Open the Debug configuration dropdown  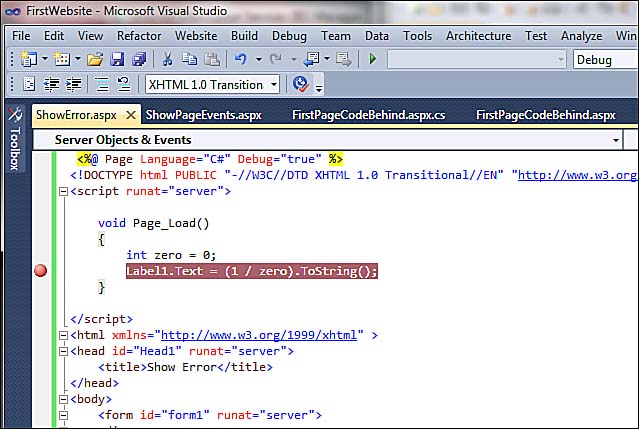[606, 60]
